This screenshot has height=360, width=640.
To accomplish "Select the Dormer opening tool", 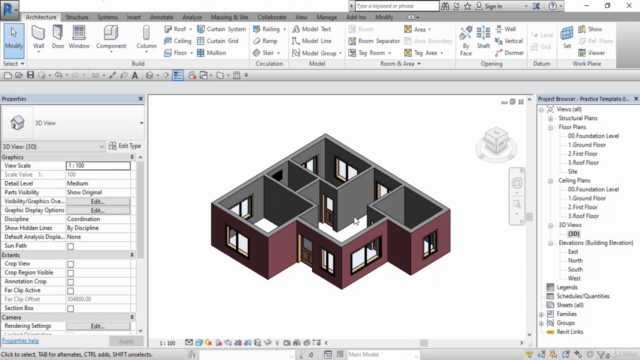I will 509,53.
